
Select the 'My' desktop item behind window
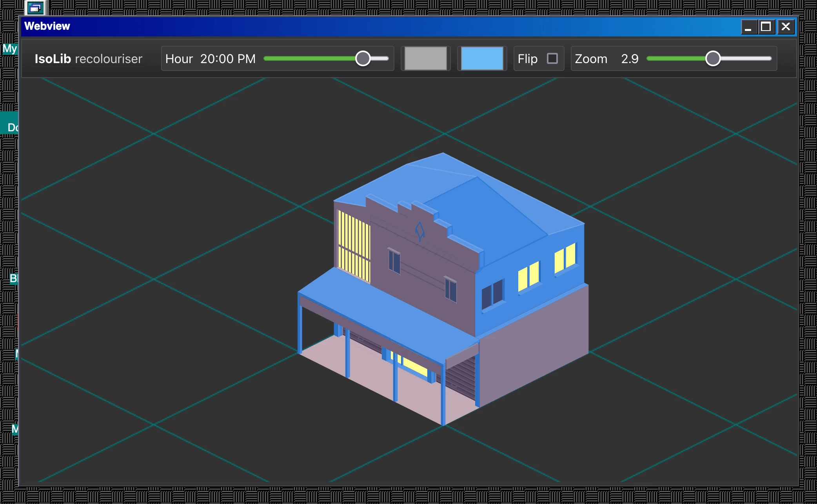pos(9,49)
